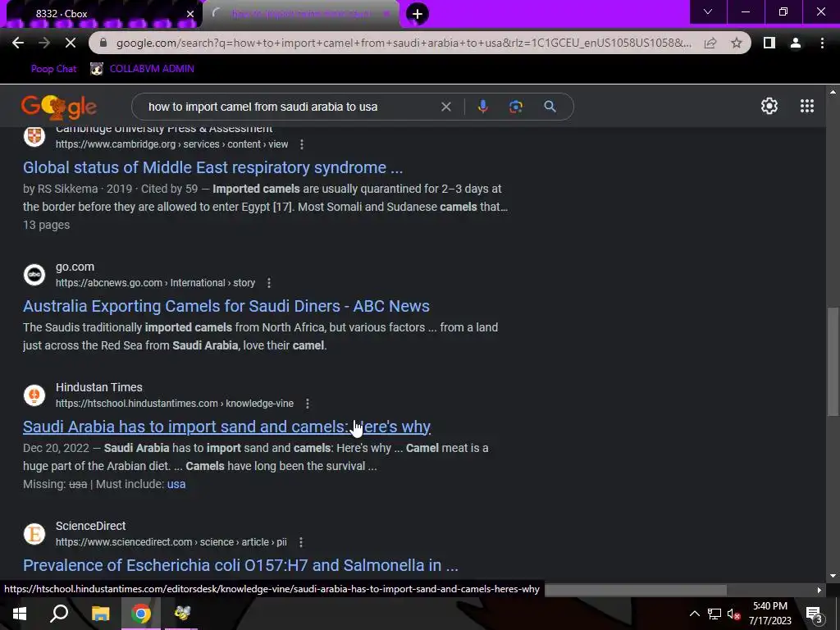This screenshot has height=630, width=840.
Task: Open File Explorer from the taskbar
Action: pos(100,614)
